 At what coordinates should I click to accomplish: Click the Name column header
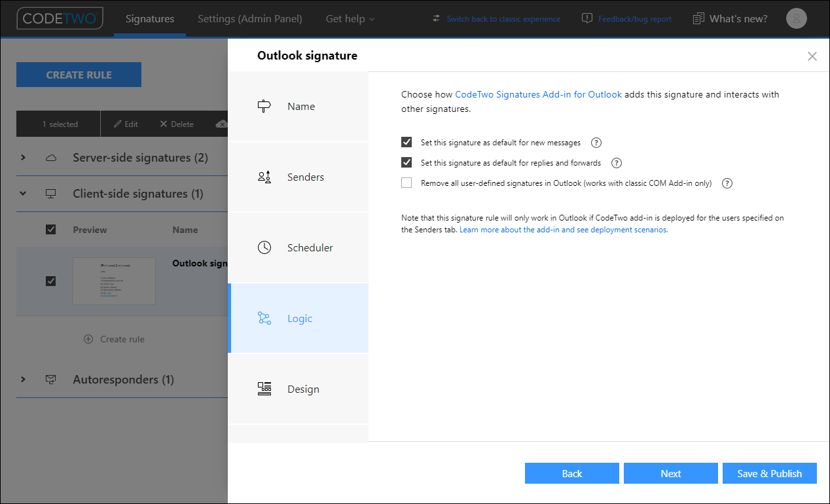coord(185,230)
